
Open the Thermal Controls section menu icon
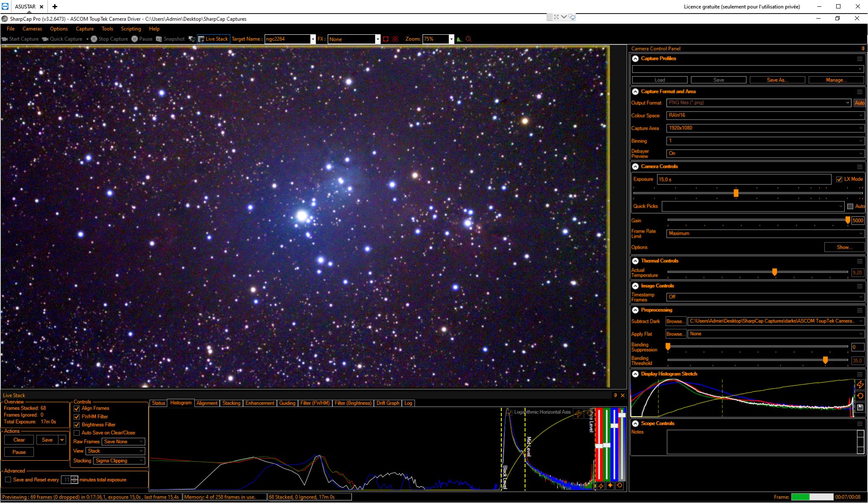[860, 261]
